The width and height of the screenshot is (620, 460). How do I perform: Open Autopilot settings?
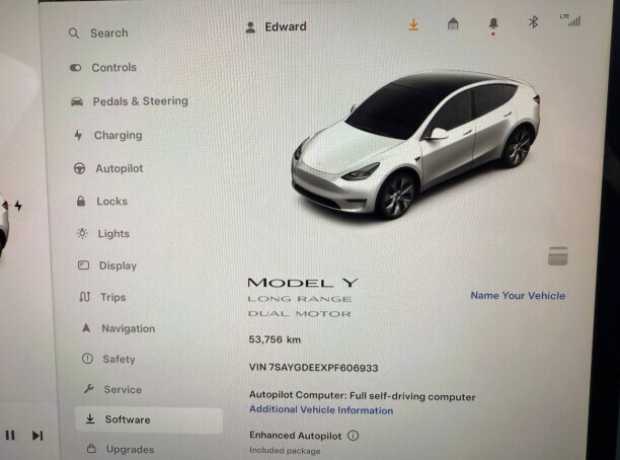[x=108, y=168]
